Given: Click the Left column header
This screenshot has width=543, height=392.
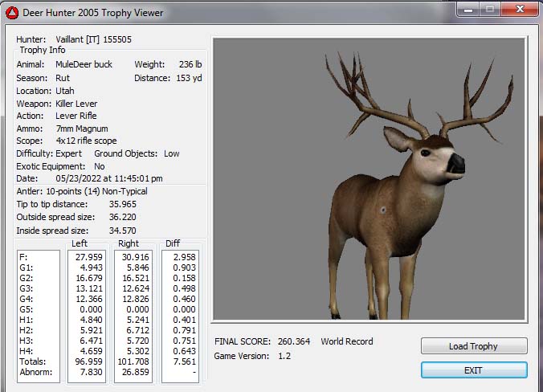Looking at the screenshot, I should click(80, 243).
